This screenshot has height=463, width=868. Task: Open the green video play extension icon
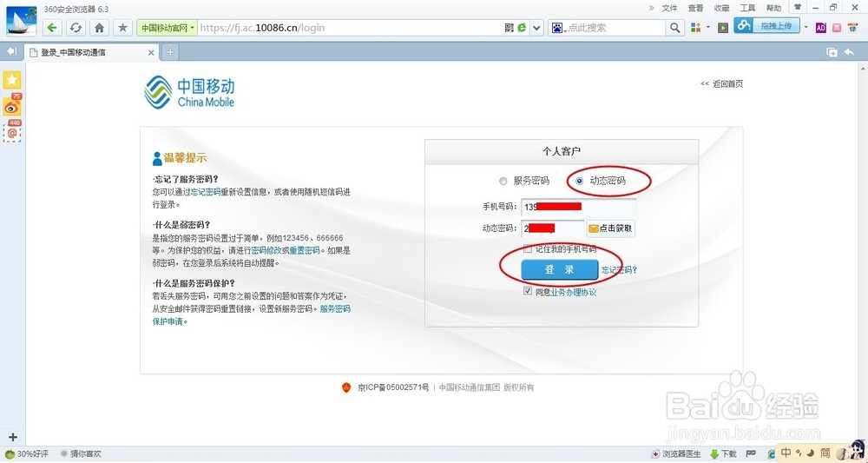[722, 28]
